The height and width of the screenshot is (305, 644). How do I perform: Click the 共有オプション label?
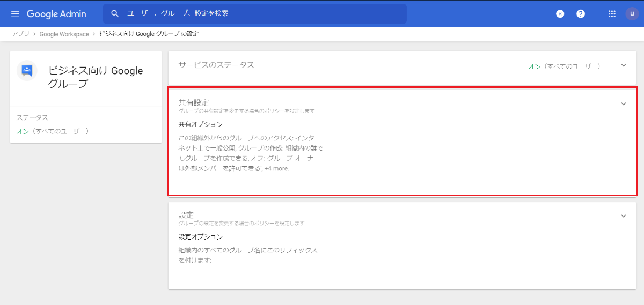(201, 124)
